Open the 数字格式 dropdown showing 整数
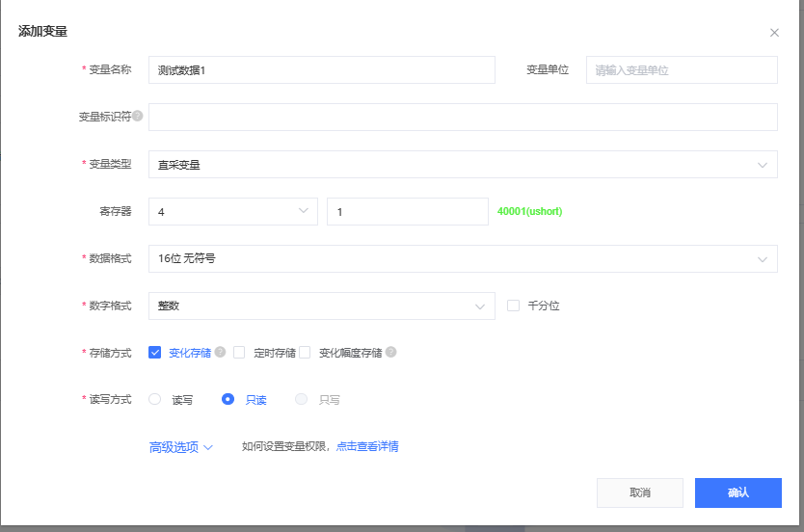Viewport: 804px width, 532px height. click(321, 306)
